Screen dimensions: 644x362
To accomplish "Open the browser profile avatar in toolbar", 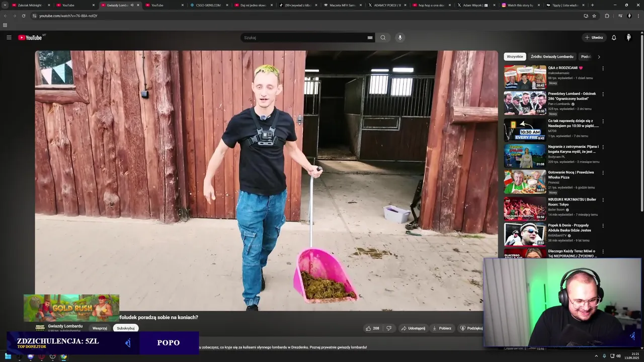I will click(x=629, y=16).
